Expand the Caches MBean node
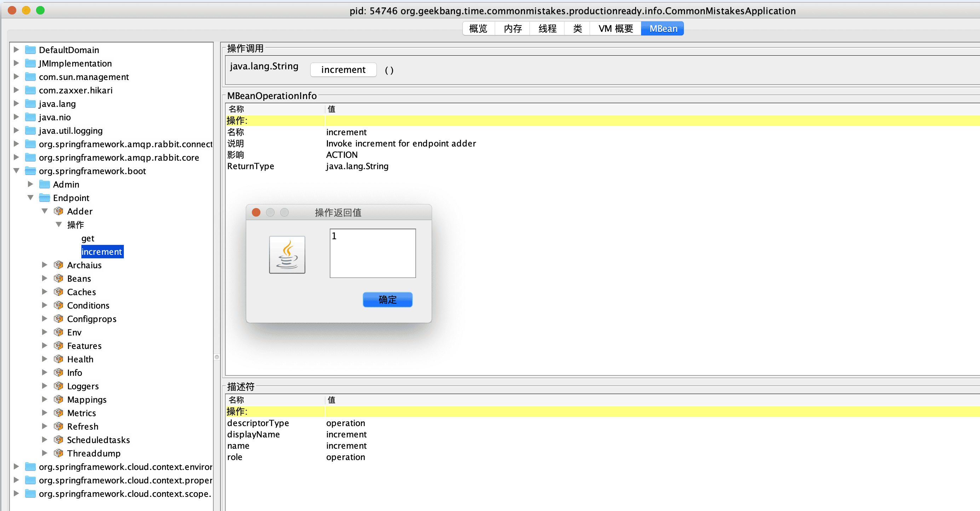Screen dimensions: 980x511 45,292
